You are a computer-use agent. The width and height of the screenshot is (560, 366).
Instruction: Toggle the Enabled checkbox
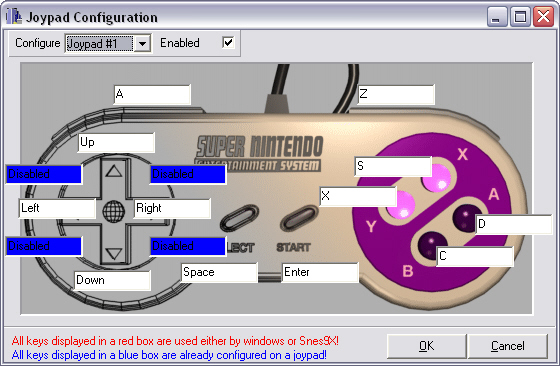[228, 42]
